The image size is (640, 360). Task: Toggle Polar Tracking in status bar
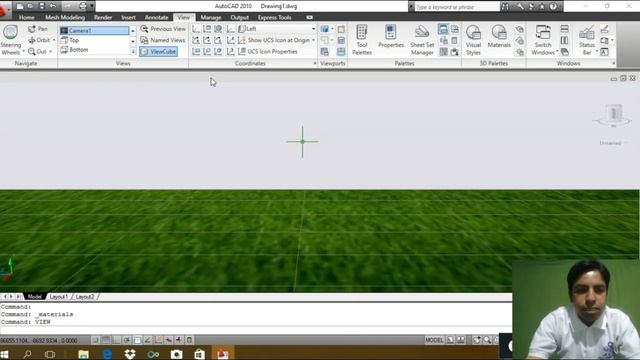(x=127, y=340)
